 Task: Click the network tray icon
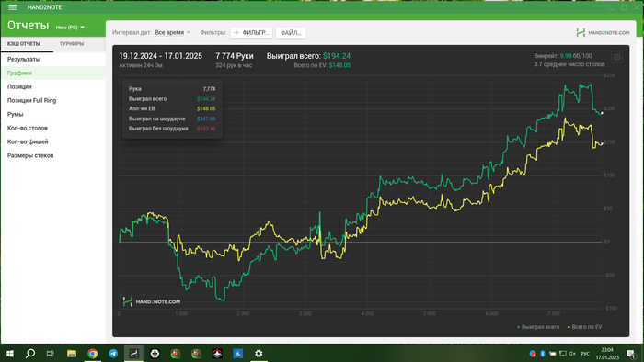tap(563, 354)
